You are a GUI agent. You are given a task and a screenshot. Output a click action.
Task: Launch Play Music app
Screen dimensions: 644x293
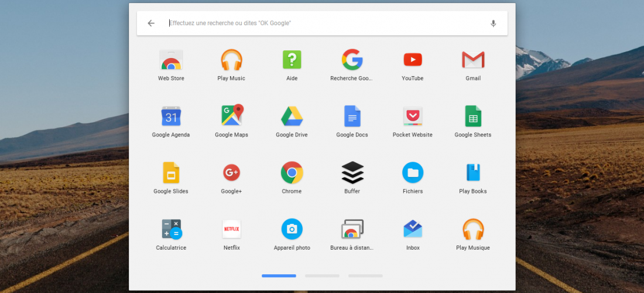click(x=231, y=60)
